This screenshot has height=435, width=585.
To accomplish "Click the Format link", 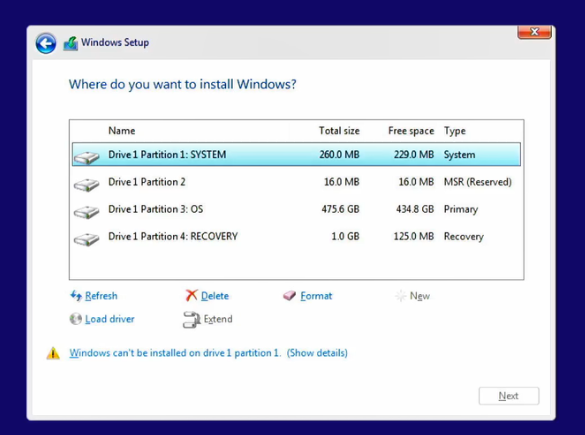I will pyautogui.click(x=316, y=296).
